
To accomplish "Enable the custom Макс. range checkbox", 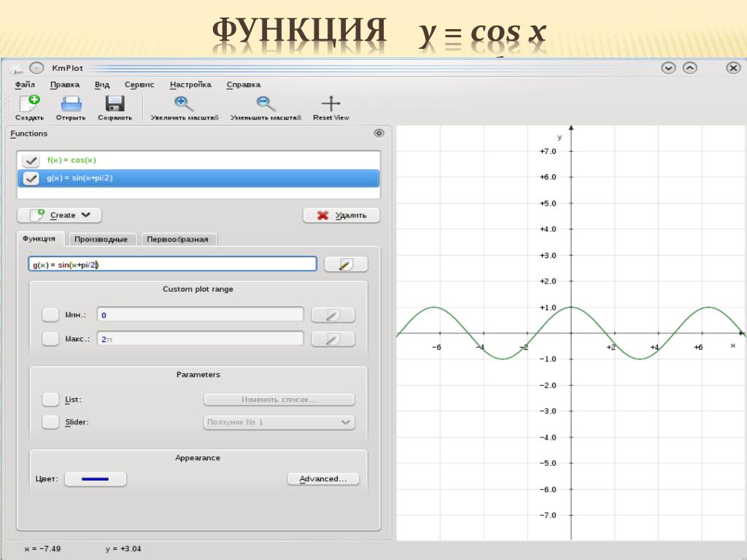I will pos(50,339).
